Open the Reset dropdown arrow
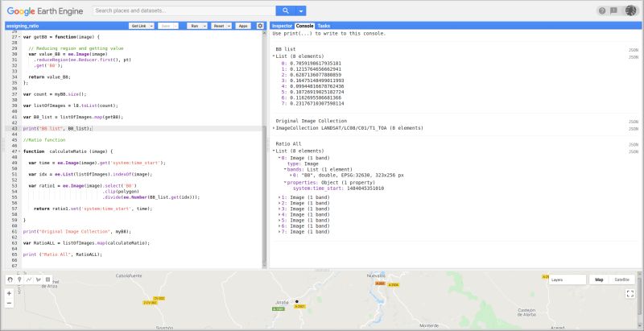The height and width of the screenshot is (331, 644). (x=229, y=26)
